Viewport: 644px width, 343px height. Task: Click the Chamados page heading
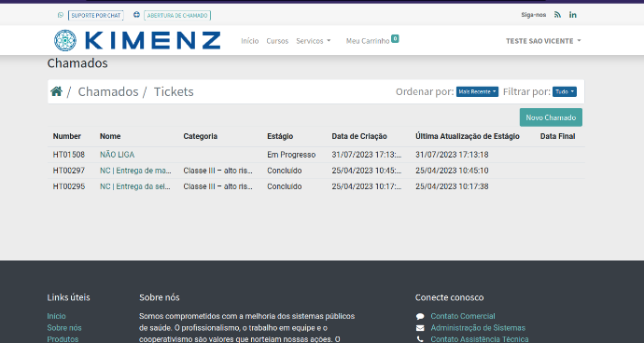click(x=77, y=63)
